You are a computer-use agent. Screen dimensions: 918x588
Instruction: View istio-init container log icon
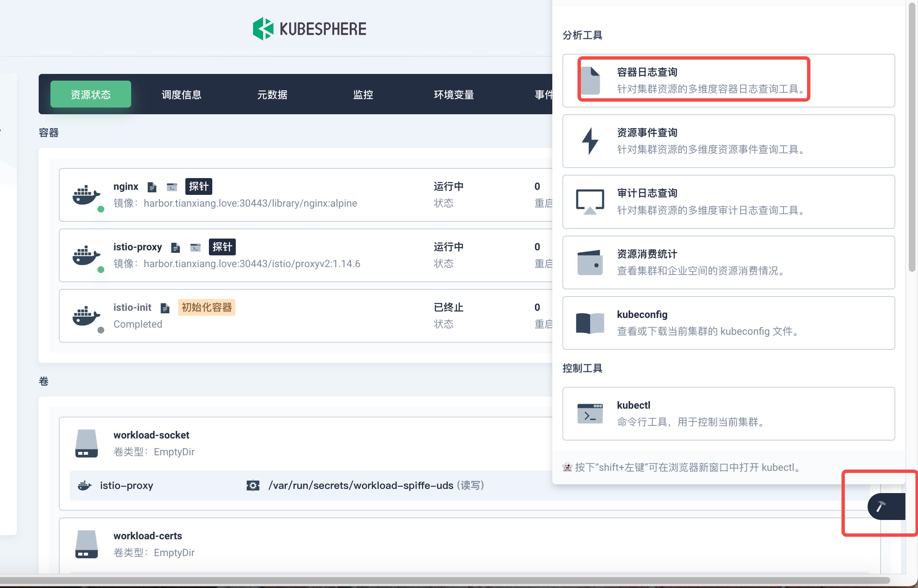point(165,308)
